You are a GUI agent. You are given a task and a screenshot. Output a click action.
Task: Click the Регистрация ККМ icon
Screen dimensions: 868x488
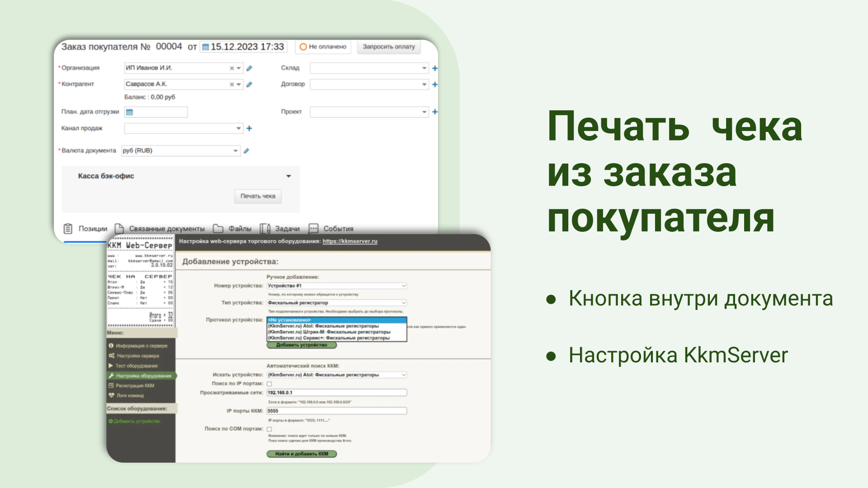tap(111, 385)
